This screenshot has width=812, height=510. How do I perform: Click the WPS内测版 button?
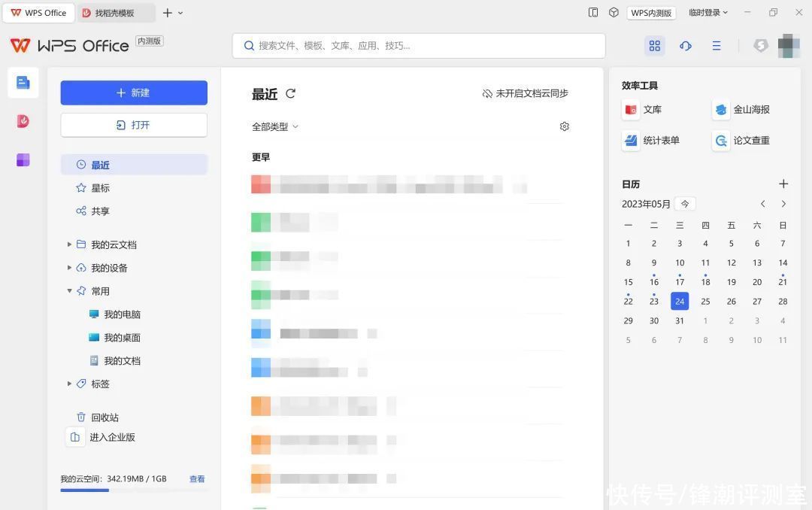651,13
